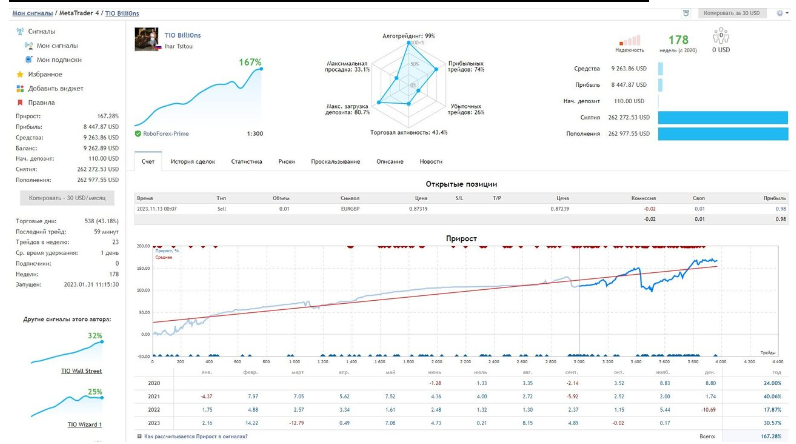The width and height of the screenshot is (796, 444).
Task: Switch to the История сделок tab
Action: 192,161
